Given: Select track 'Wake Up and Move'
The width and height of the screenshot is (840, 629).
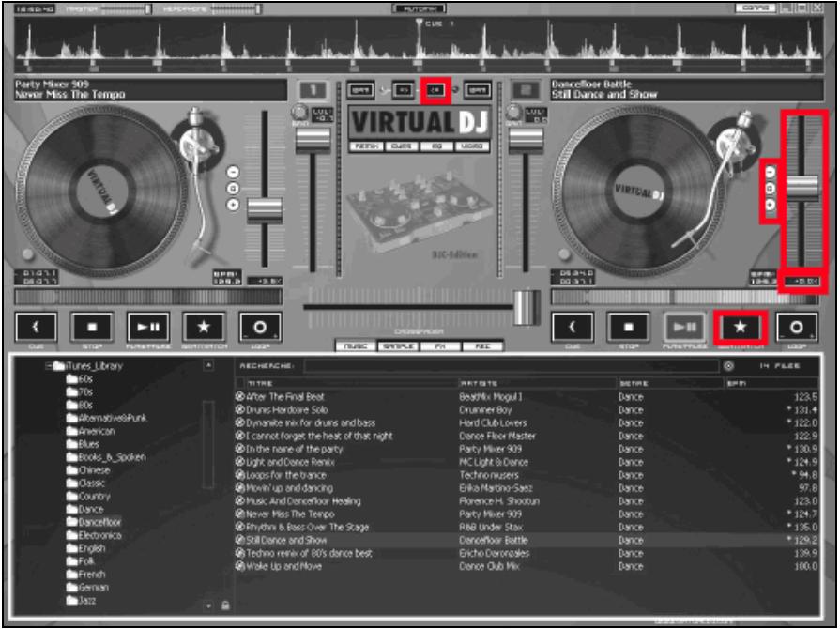Looking at the screenshot, I should (527, 566).
